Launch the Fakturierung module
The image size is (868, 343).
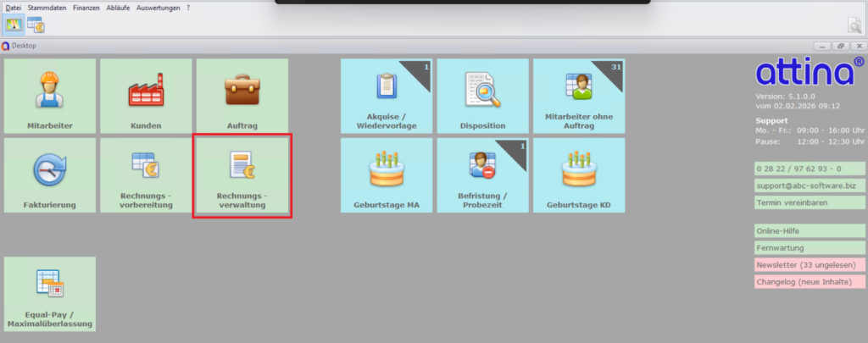tap(50, 175)
